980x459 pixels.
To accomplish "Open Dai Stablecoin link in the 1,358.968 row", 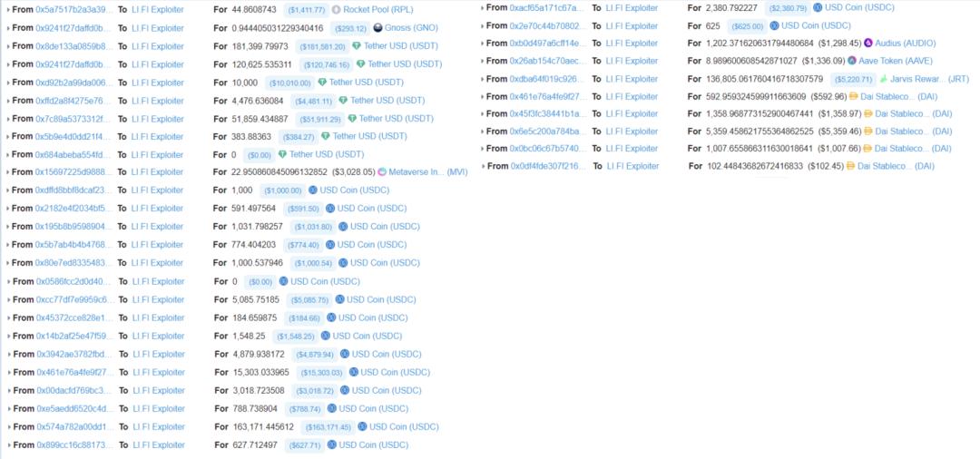I will pos(914,113).
